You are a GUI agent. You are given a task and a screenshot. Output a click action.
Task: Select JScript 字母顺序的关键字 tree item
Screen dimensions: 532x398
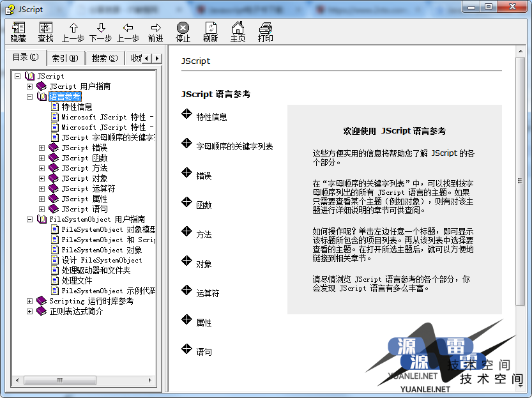[108, 137]
